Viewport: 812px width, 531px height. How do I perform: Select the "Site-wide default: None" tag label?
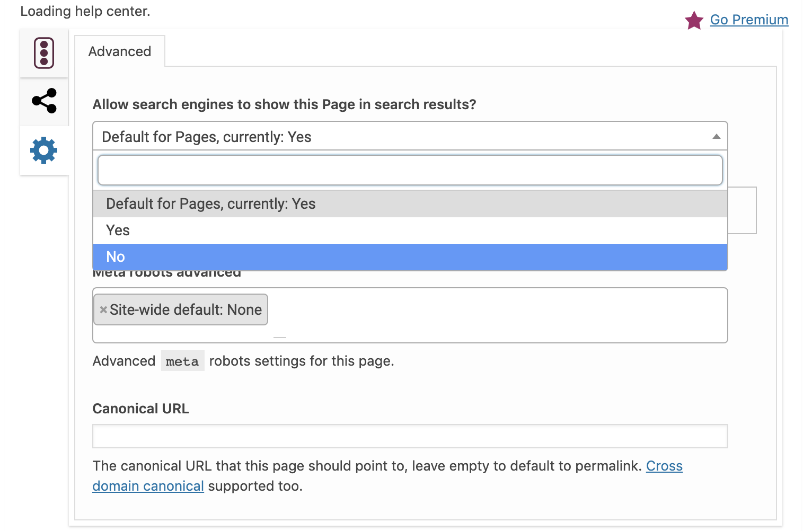186,310
